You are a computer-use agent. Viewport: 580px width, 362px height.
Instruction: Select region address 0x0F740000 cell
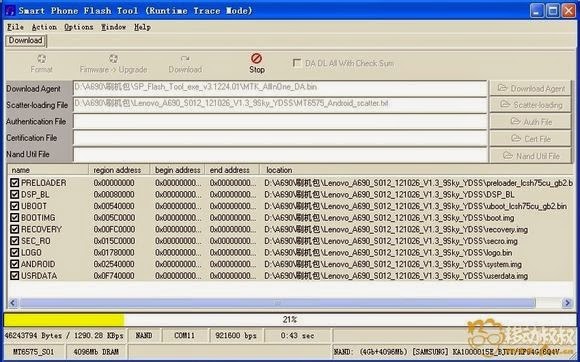(x=114, y=276)
